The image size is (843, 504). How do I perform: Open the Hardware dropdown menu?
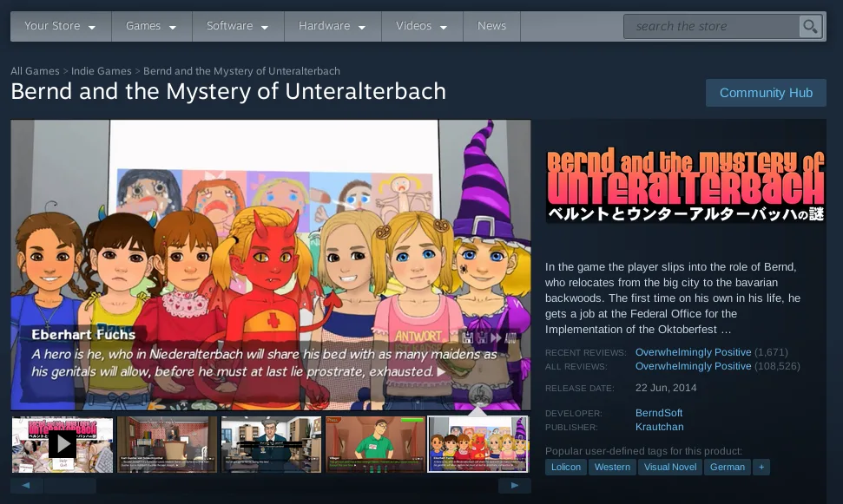(333, 26)
